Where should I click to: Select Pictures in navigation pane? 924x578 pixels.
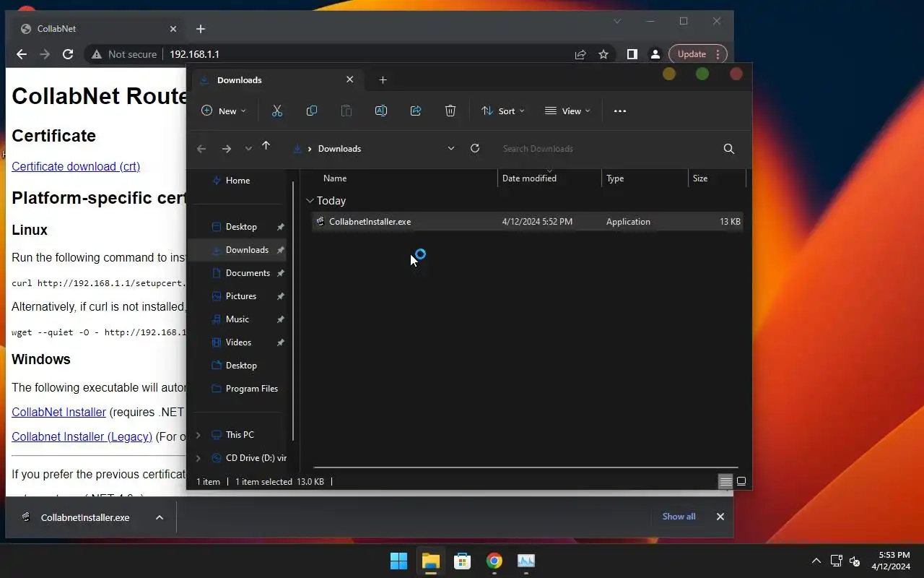click(x=238, y=296)
